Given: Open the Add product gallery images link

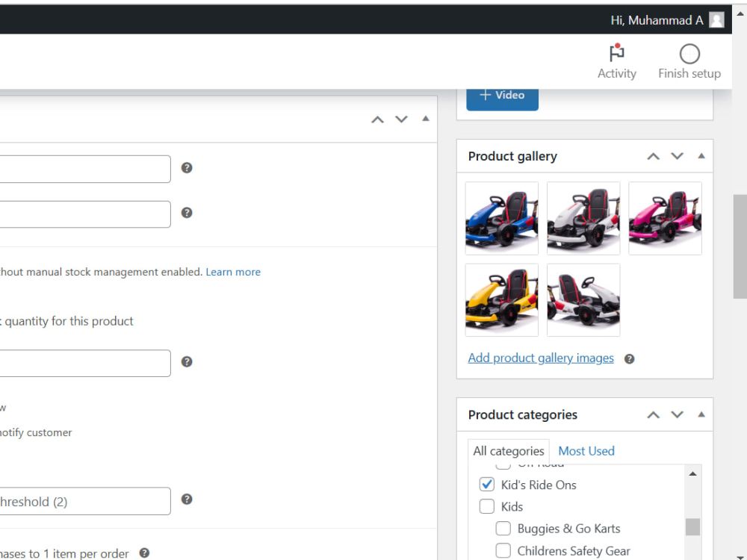Looking at the screenshot, I should point(541,358).
